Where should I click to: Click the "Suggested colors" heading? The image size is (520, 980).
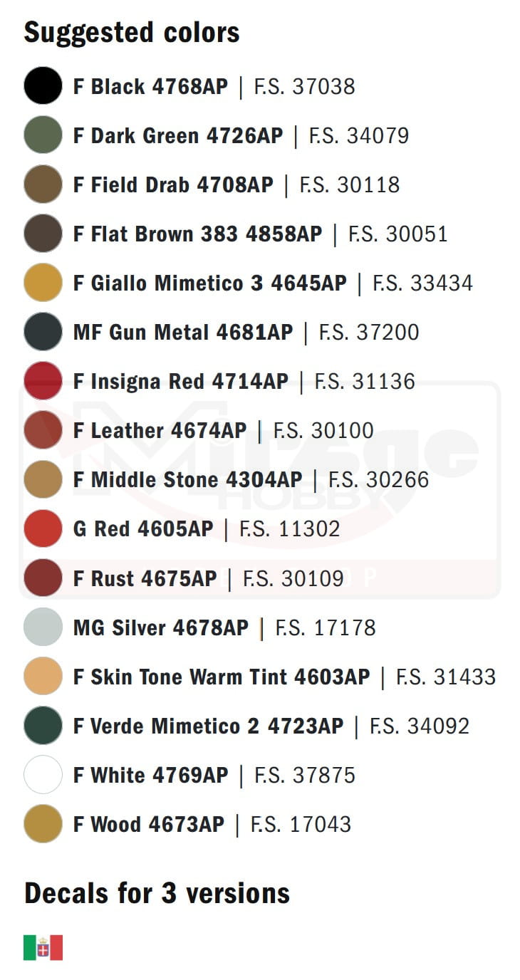(132, 33)
